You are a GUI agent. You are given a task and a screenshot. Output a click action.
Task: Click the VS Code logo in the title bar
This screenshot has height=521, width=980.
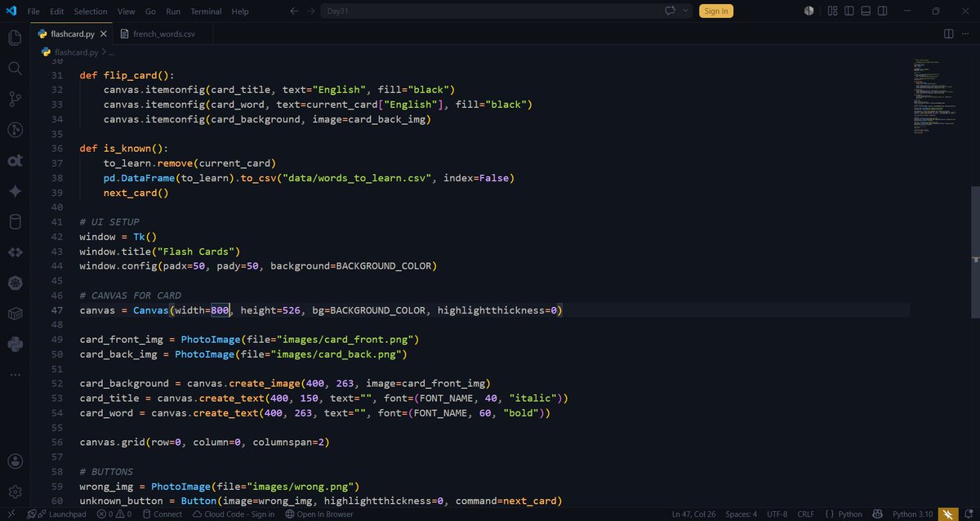(10, 11)
